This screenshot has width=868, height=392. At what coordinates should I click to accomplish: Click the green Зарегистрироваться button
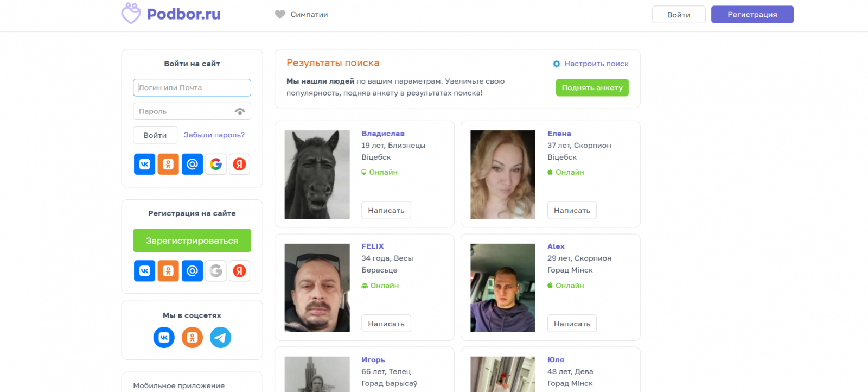click(192, 241)
